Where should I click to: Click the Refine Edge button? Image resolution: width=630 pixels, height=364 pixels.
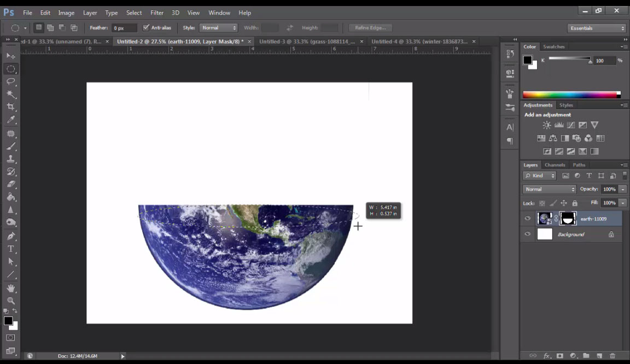370,27
